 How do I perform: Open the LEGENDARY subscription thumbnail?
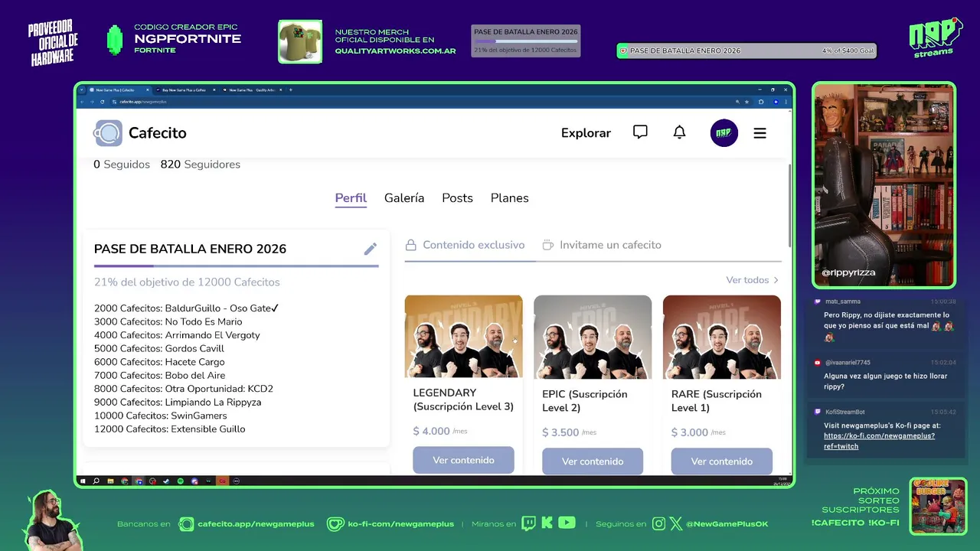pos(463,337)
